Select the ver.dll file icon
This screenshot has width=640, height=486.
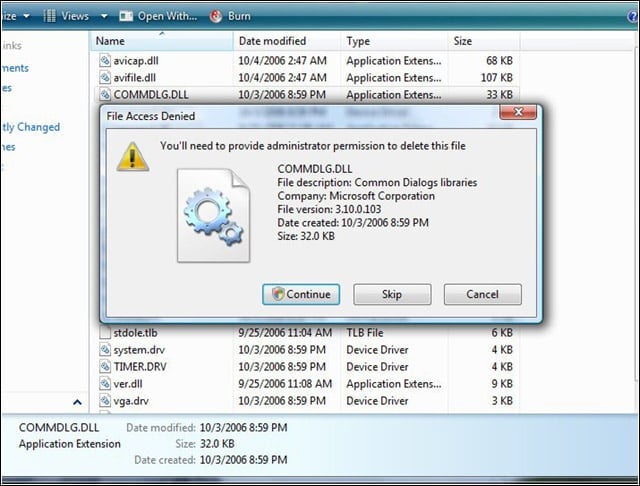[x=105, y=384]
